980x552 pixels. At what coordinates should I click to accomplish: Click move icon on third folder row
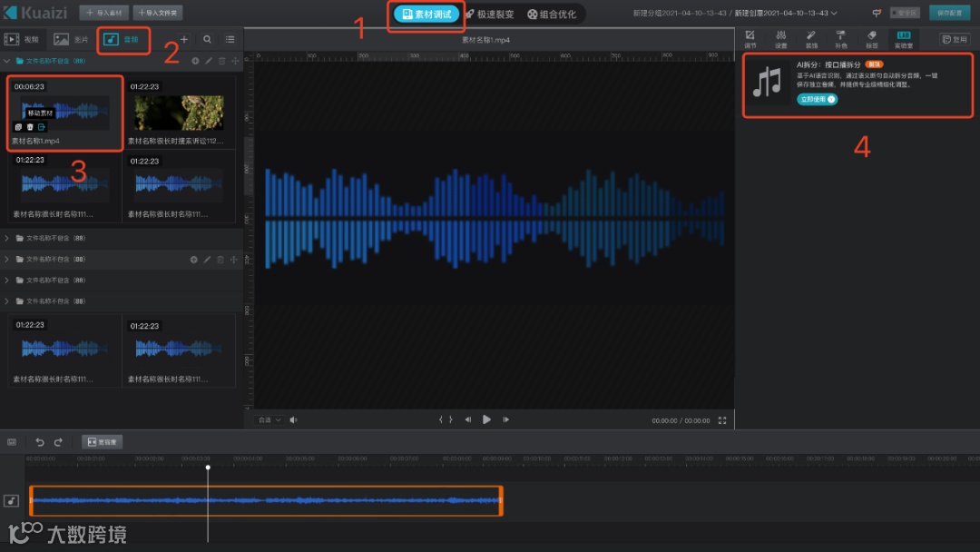pyautogui.click(x=234, y=260)
